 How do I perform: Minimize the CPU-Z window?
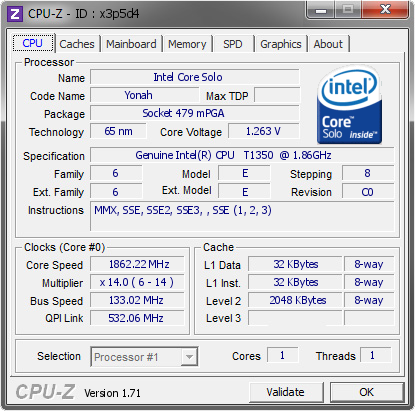coord(321,9)
